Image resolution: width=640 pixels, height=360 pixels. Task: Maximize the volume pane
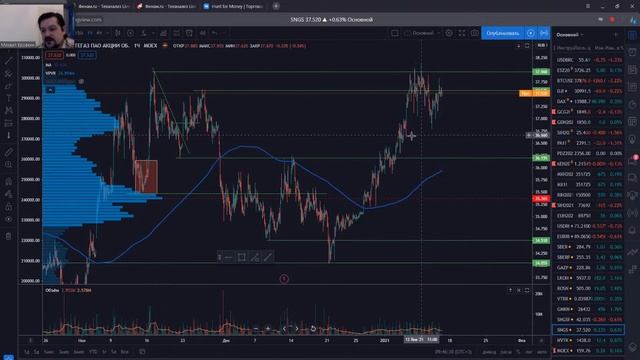pos(527,290)
